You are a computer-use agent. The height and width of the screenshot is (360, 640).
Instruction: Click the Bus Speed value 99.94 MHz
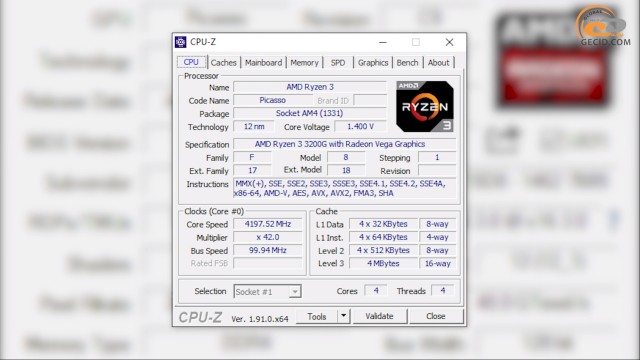[x=268, y=250]
